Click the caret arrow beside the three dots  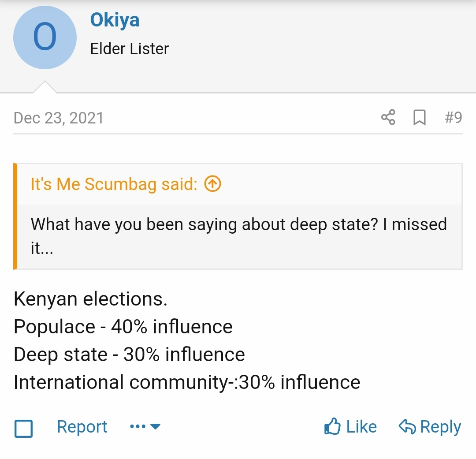click(156, 427)
